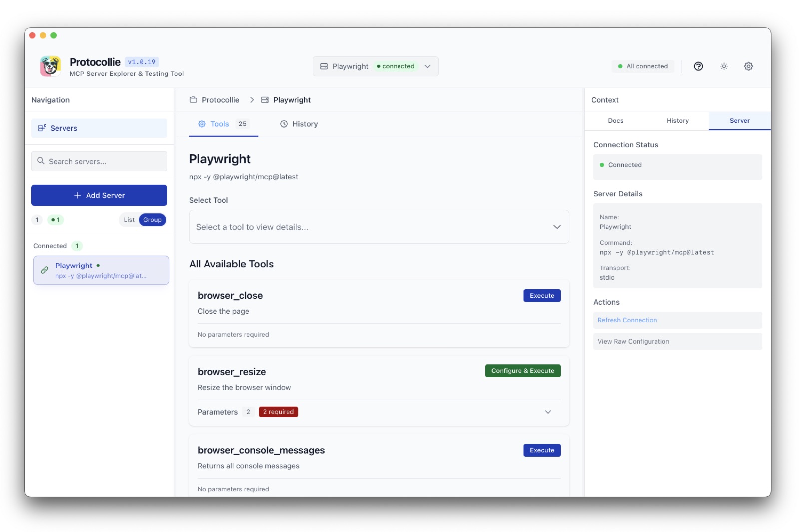Toggle light theme sun icon

click(724, 66)
